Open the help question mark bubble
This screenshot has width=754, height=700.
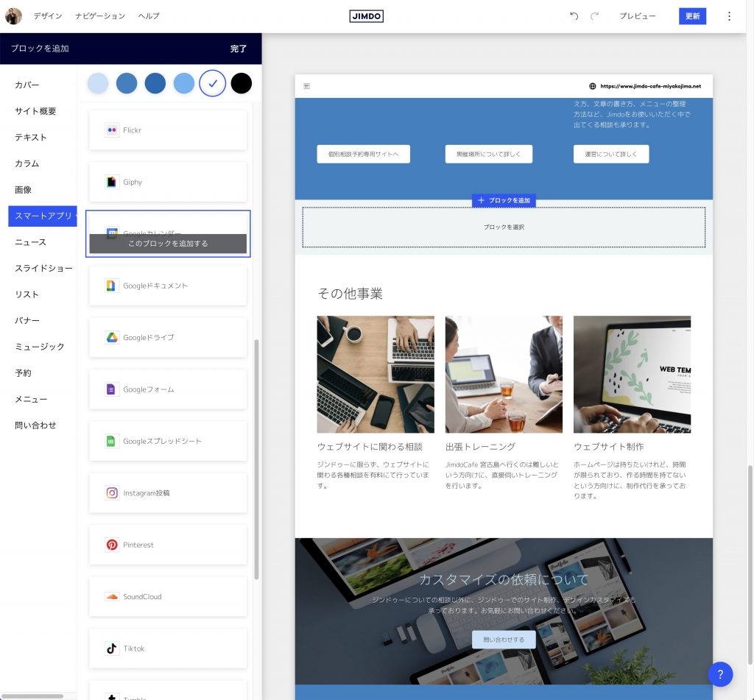click(720, 674)
